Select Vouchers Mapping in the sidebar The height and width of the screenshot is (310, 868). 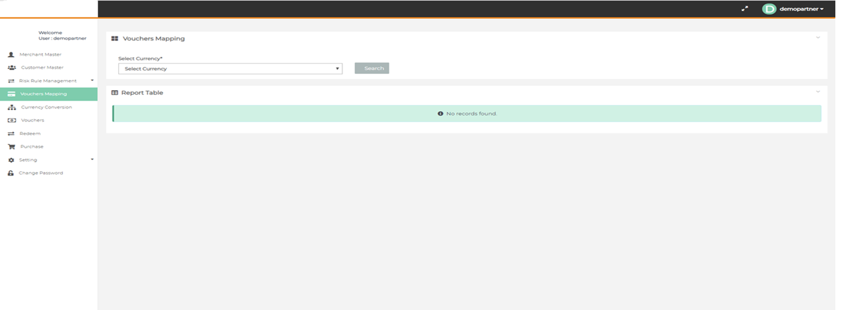(x=43, y=94)
